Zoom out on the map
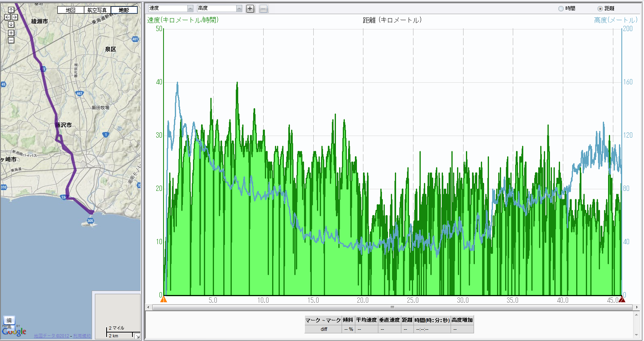 (x=11, y=40)
